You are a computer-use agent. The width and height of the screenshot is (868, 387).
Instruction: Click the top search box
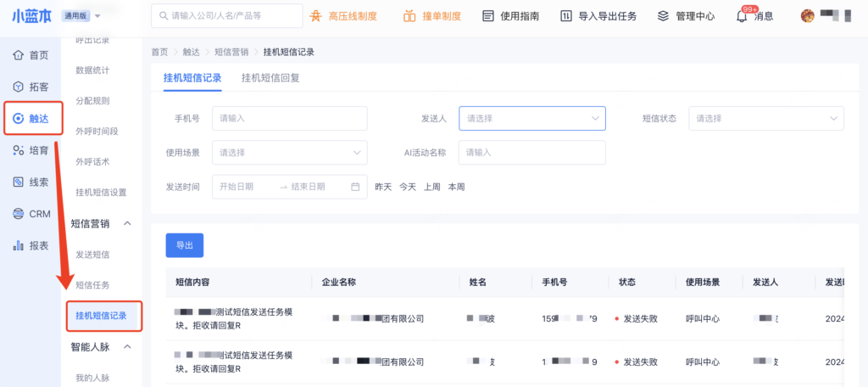tap(226, 16)
